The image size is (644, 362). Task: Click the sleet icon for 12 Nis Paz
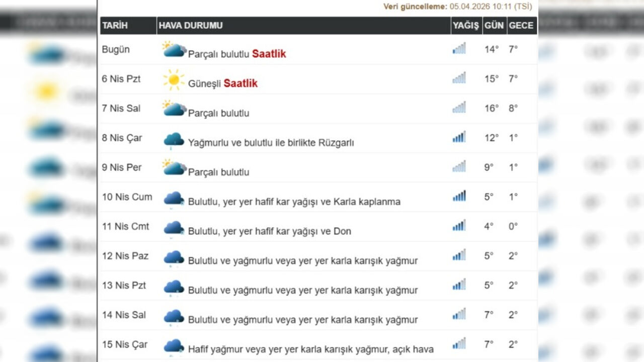pyautogui.click(x=173, y=256)
